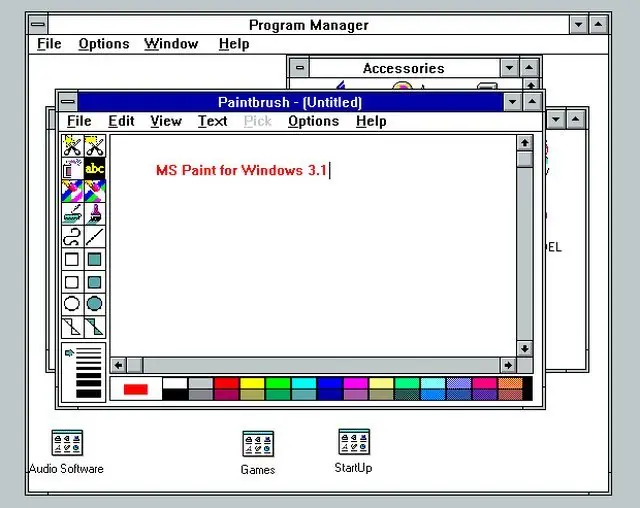Image resolution: width=640 pixels, height=508 pixels.
Task: Open the Paintbrush Edit menu
Action: [x=121, y=121]
